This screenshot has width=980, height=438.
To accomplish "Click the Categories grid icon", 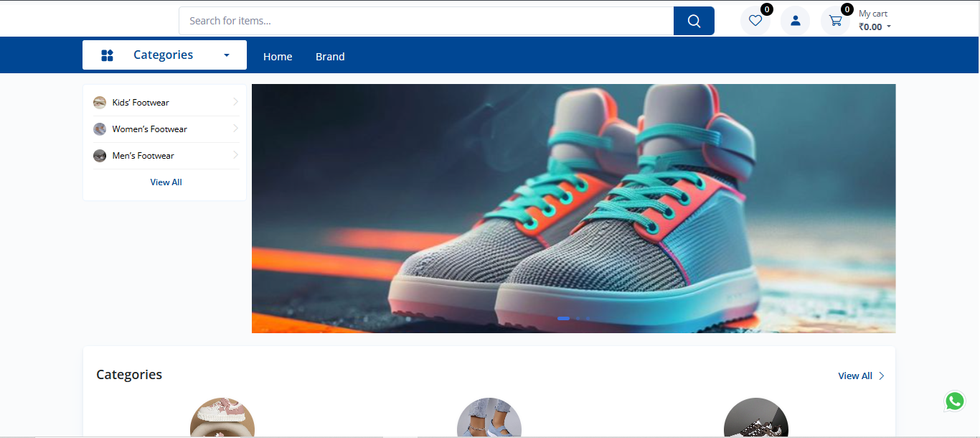I will pyautogui.click(x=107, y=55).
